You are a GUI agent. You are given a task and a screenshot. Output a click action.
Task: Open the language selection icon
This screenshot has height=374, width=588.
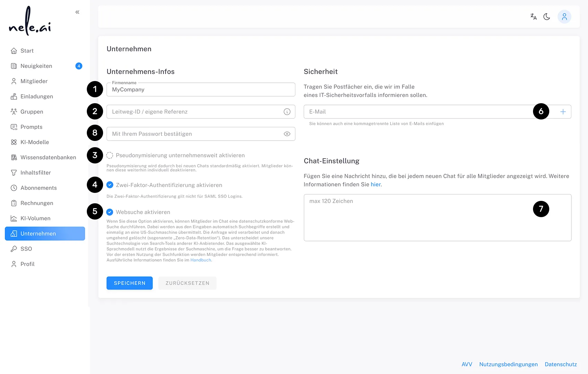(x=533, y=16)
